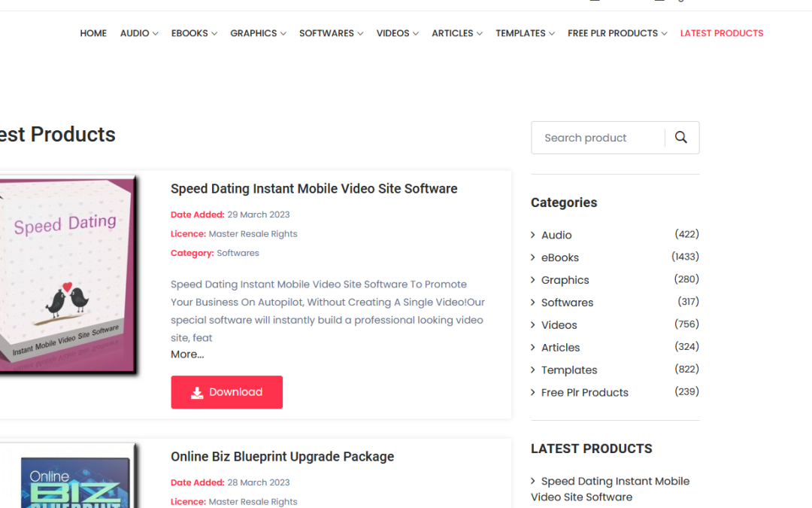Click the LATEST PRODUCTS sidebar heading
812x508 pixels.
pyautogui.click(x=592, y=449)
